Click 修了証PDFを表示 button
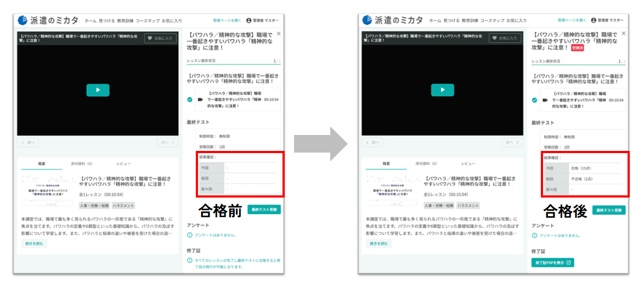This screenshot has width=644, height=287. [x=552, y=262]
